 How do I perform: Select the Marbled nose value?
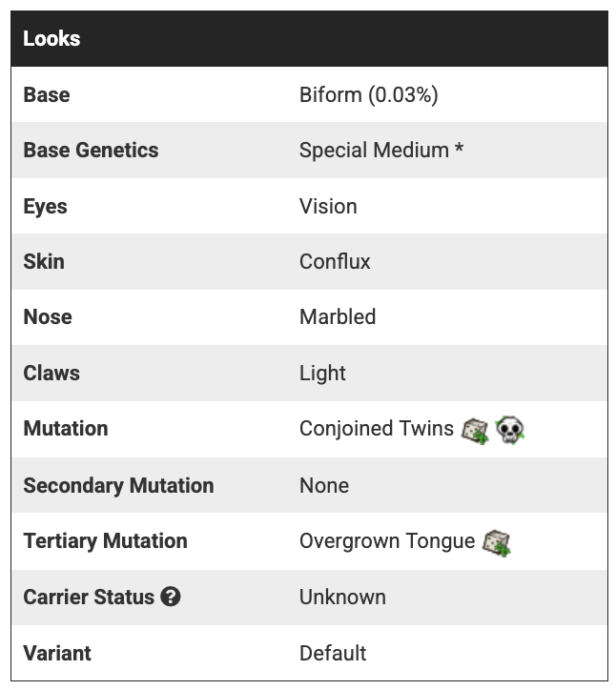pyautogui.click(x=338, y=317)
